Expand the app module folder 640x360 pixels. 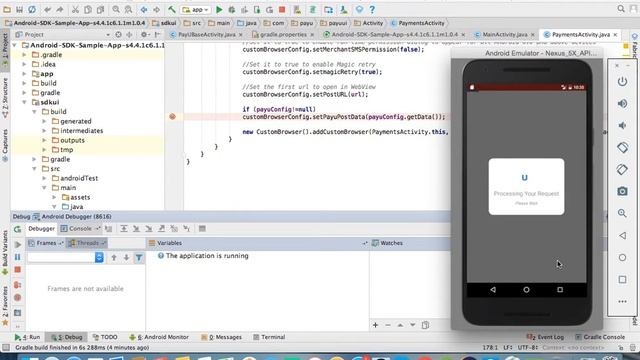(24, 74)
